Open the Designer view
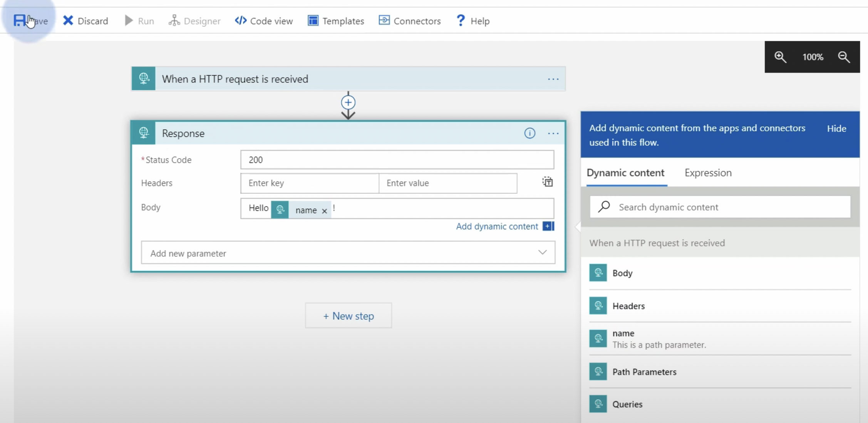 (x=194, y=20)
